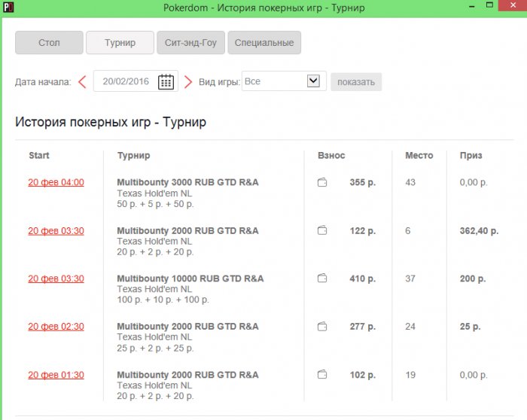Image resolution: width=527 pixels, height=420 pixels.
Task: Click wallet icon in 355 р. row
Action: click(x=322, y=182)
